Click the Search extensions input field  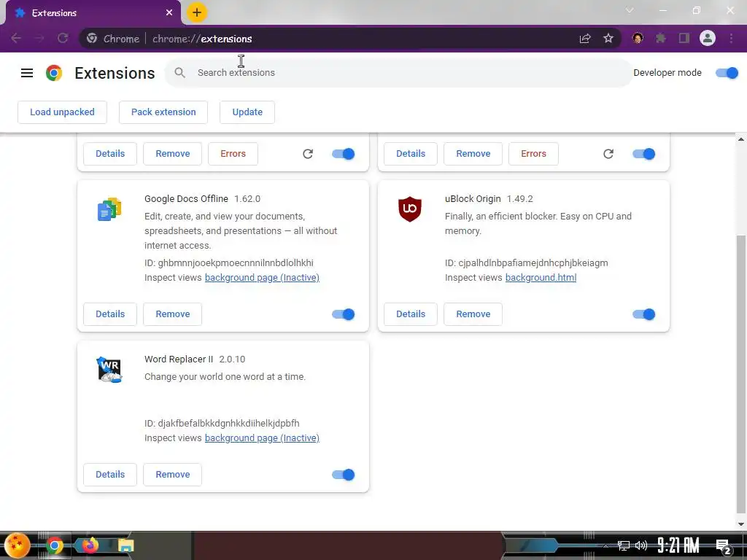(x=399, y=73)
